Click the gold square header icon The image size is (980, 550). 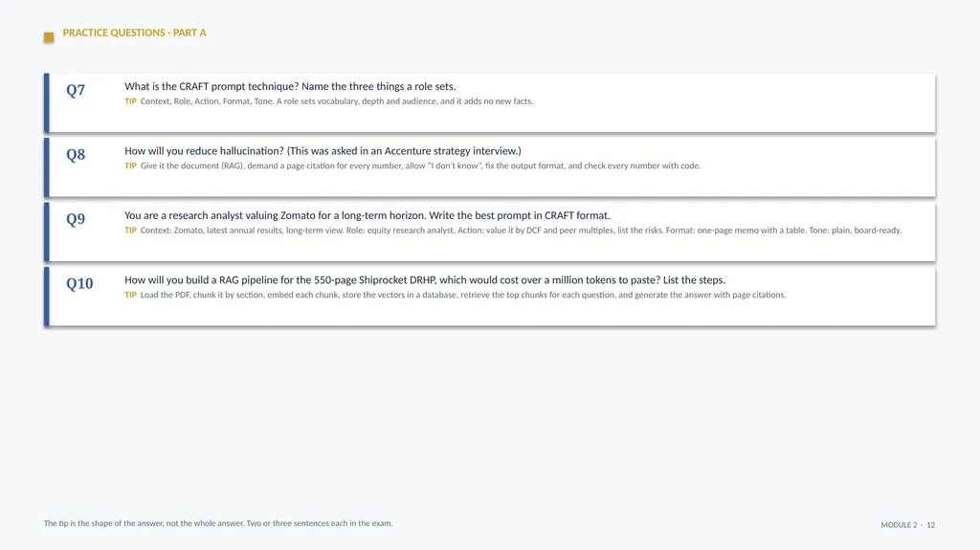pyautogui.click(x=49, y=37)
